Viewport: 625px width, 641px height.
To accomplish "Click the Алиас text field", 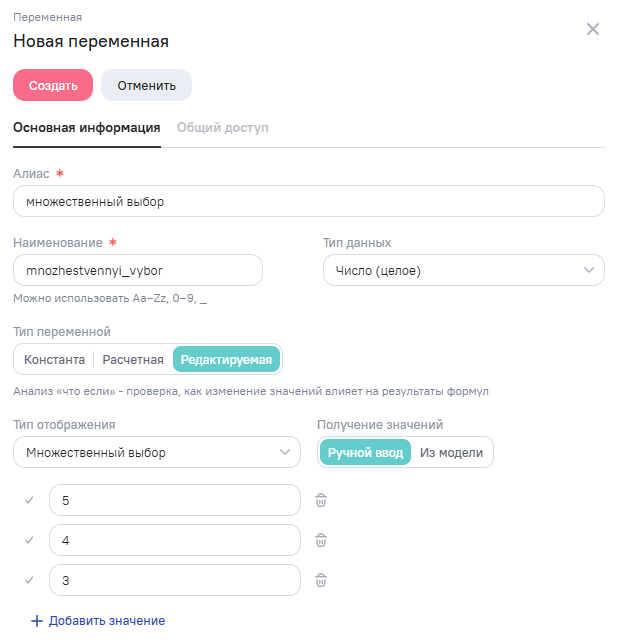I will point(308,201).
